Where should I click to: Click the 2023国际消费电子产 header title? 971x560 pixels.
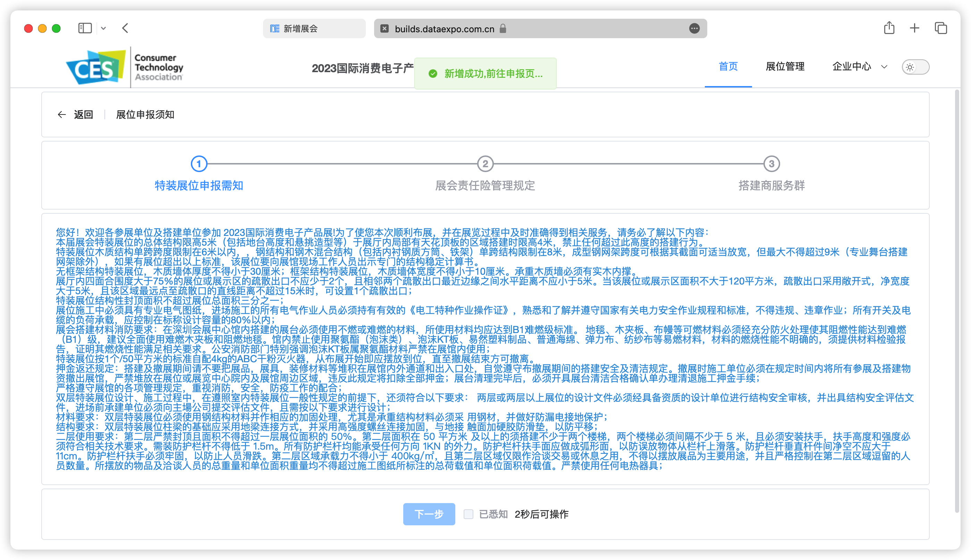click(362, 68)
